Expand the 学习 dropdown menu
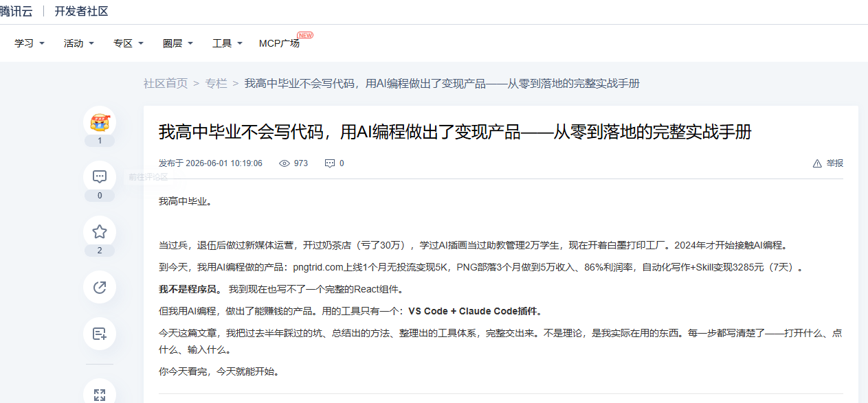Image resolution: width=868 pixels, height=403 pixels. [30, 43]
